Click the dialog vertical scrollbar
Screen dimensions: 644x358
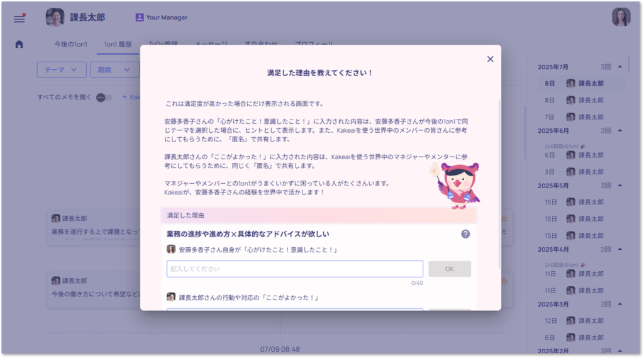click(499, 184)
